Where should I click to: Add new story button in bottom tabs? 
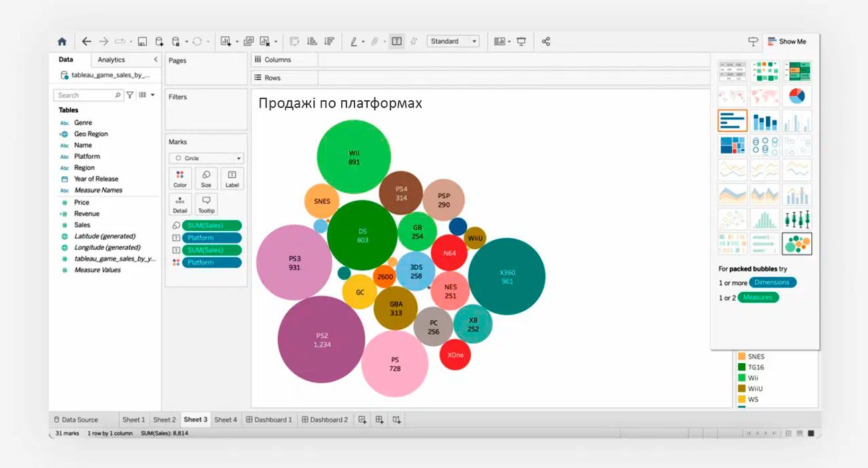(x=397, y=420)
